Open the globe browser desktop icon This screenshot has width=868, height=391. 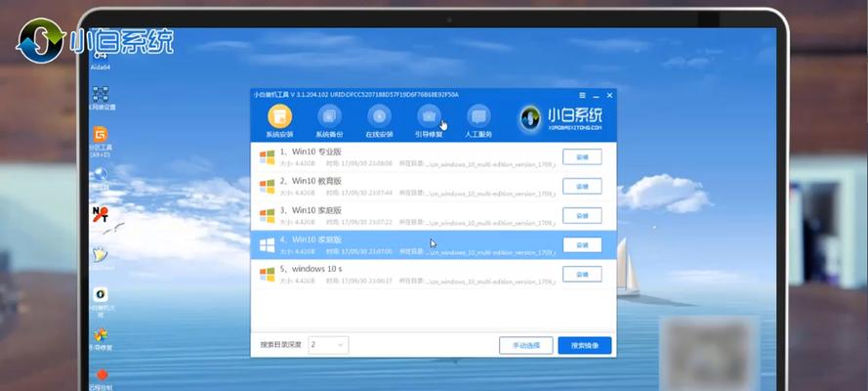[100, 176]
